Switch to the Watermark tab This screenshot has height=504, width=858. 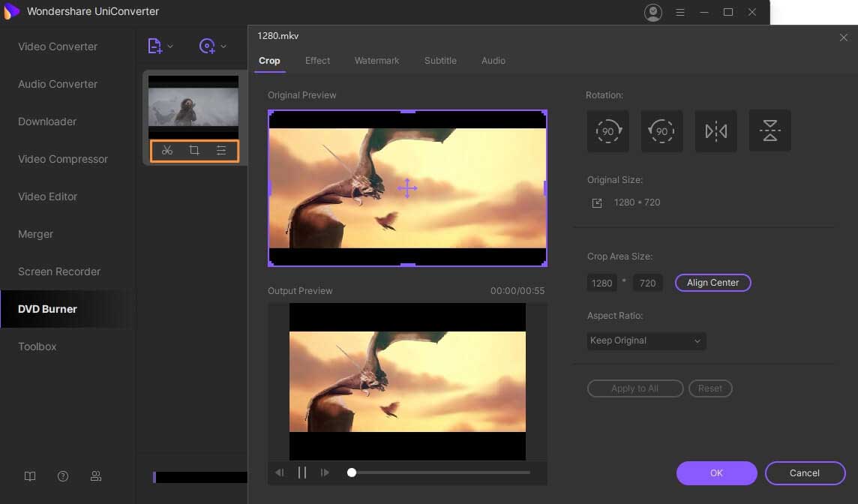(376, 61)
